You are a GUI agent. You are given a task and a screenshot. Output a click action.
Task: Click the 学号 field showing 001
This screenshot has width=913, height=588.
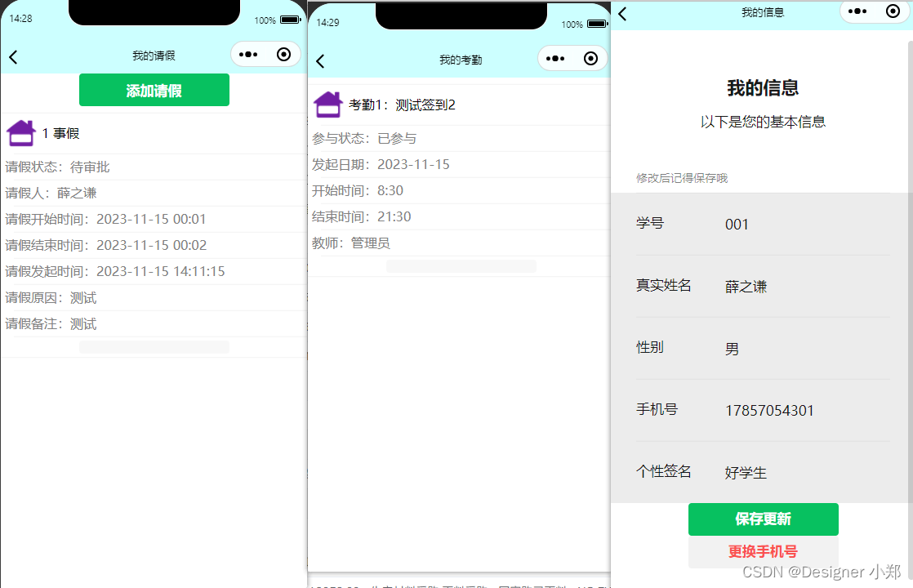(x=762, y=224)
